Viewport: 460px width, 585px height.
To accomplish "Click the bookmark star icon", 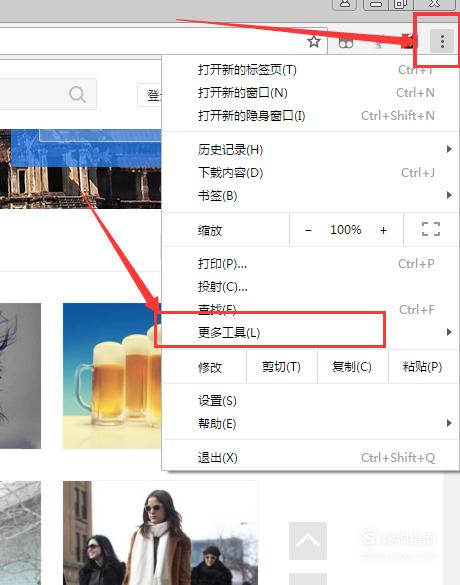I will (x=314, y=41).
